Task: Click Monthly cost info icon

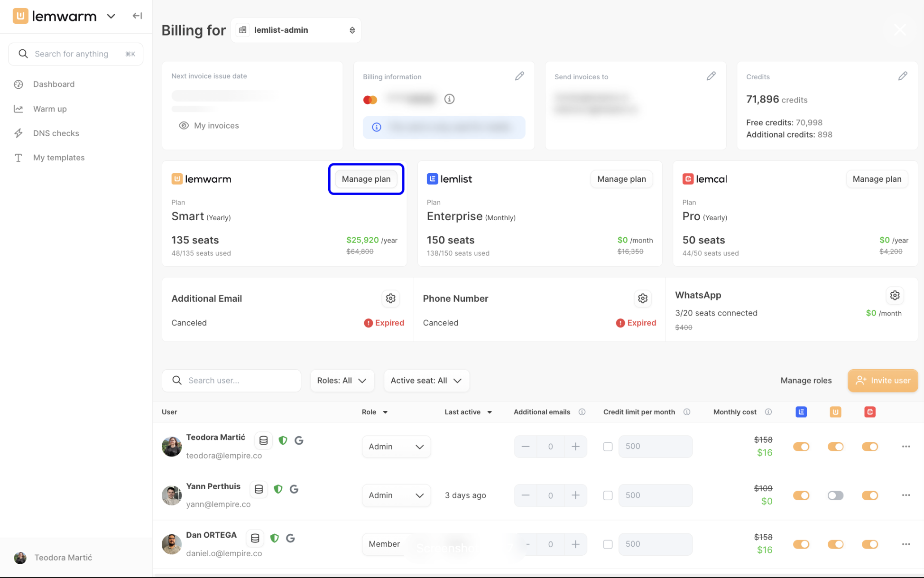Action: (x=768, y=412)
